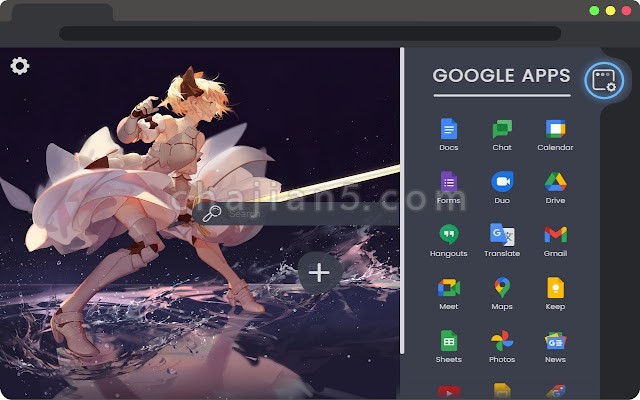The image size is (640, 400).
Task: Click the Google Apps panel settings button
Action: (x=604, y=80)
